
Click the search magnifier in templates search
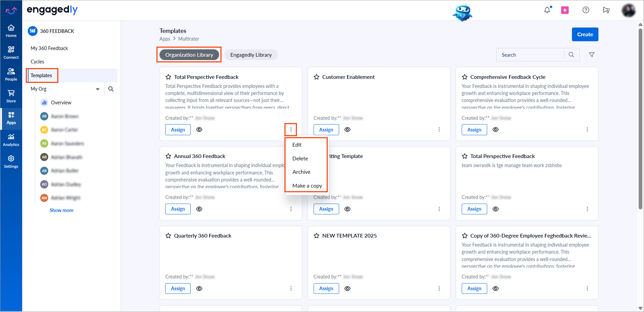pyautogui.click(x=572, y=55)
